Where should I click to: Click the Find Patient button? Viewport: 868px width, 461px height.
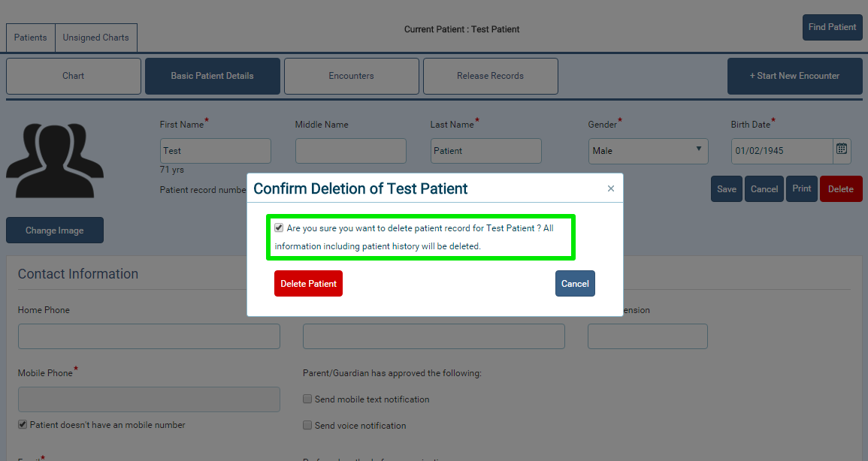[x=832, y=27]
